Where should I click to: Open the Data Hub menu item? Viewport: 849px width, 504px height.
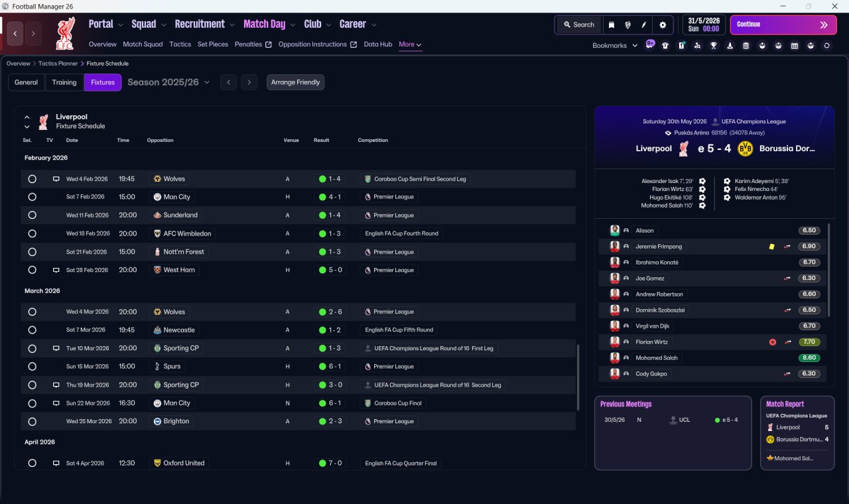click(378, 44)
